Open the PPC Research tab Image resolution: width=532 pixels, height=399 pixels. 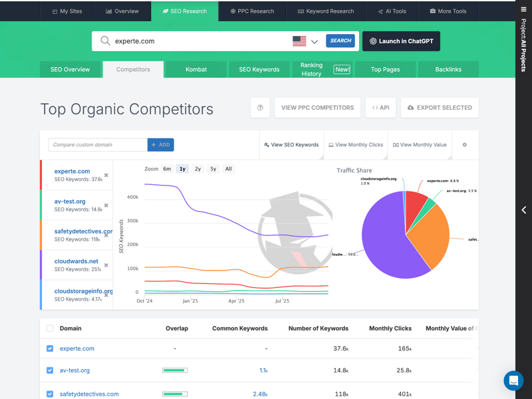click(x=252, y=11)
